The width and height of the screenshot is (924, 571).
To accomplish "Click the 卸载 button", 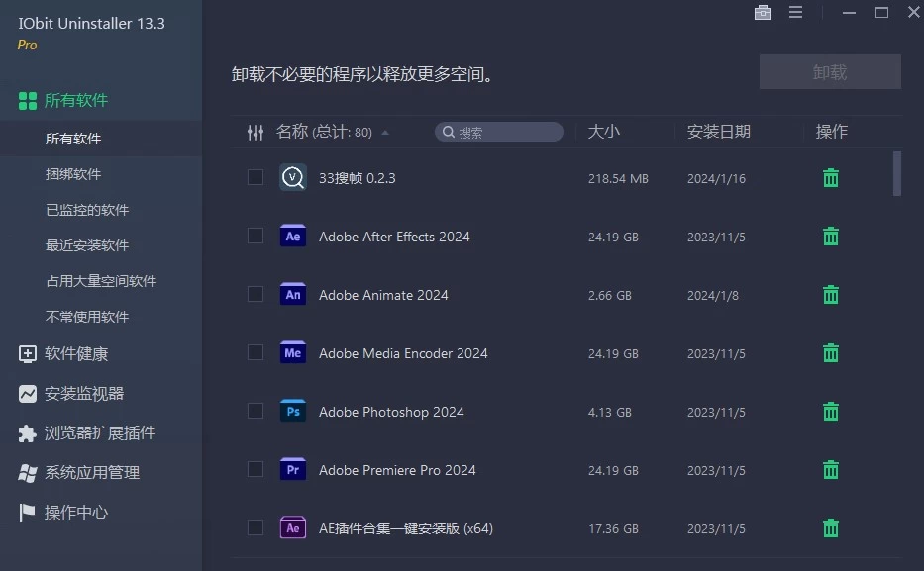I will (x=829, y=71).
